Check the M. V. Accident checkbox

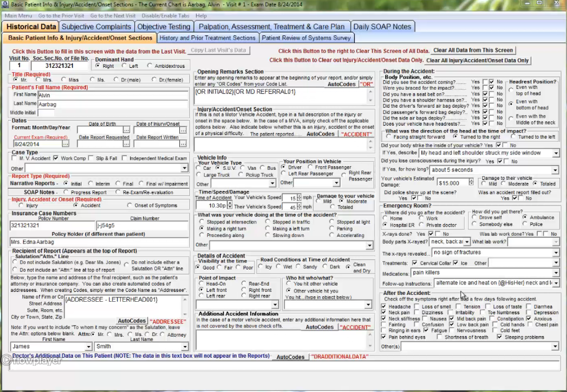click(x=14, y=158)
